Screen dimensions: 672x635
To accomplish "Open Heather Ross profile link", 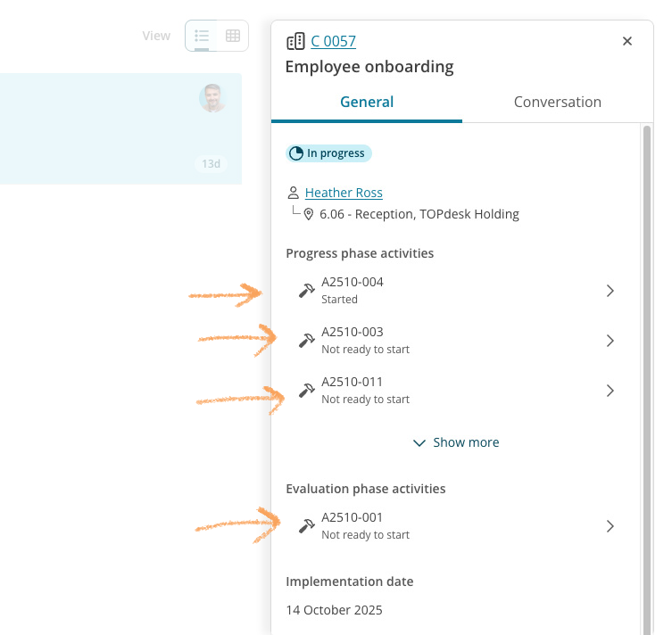I will pyautogui.click(x=344, y=193).
